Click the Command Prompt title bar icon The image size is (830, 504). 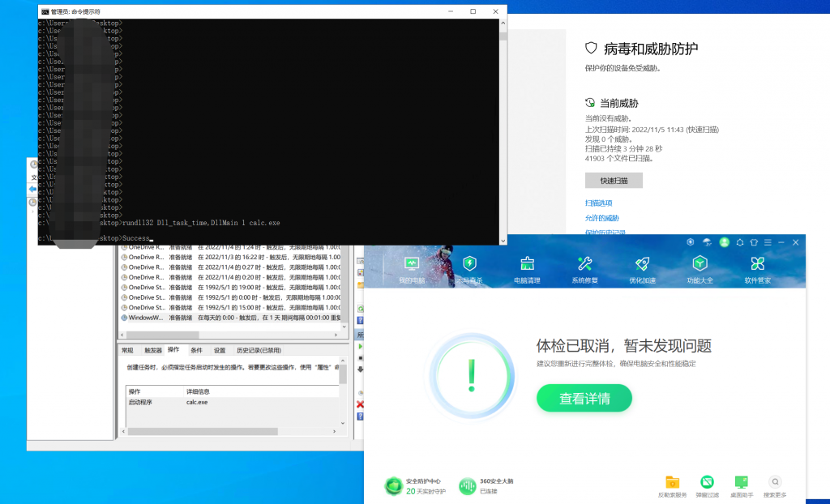(45, 11)
